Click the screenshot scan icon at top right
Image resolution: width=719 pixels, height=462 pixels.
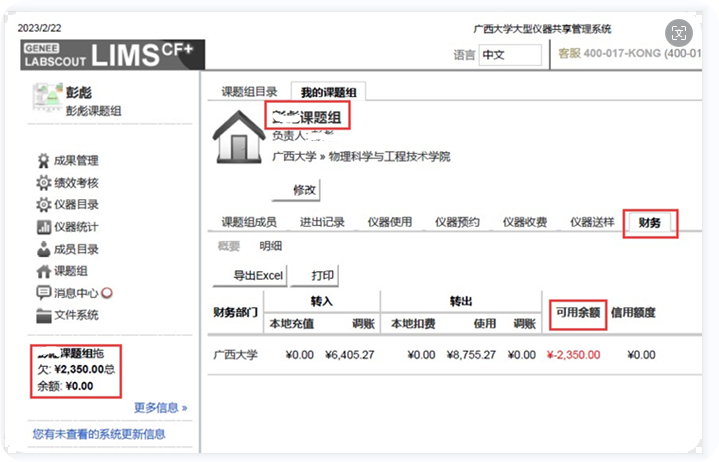tap(682, 33)
